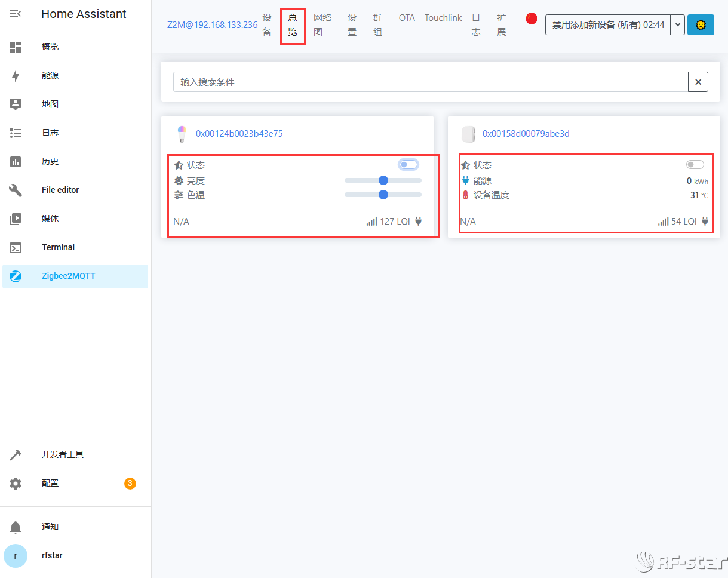Switch to the 设置 tab
Image resolution: width=728 pixels, height=578 pixels.
point(352,25)
